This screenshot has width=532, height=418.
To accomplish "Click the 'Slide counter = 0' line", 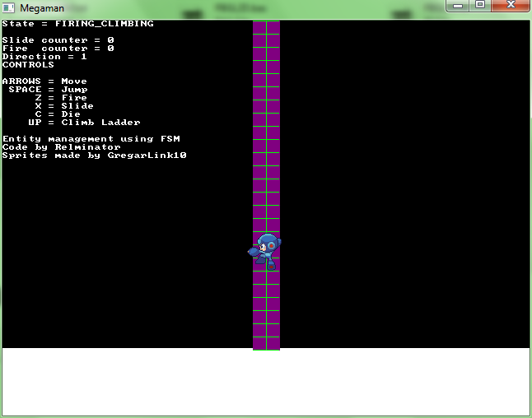I will pos(58,40).
